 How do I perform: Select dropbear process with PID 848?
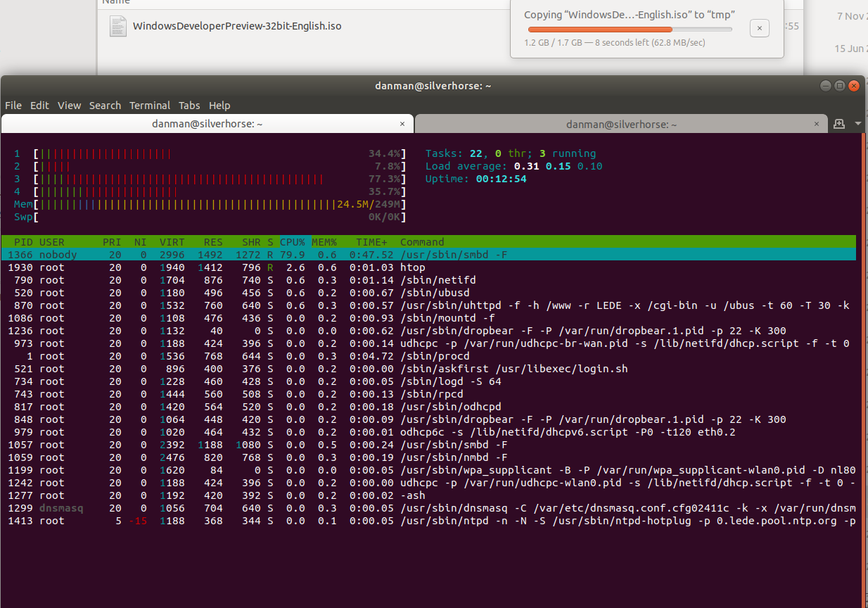click(428, 419)
